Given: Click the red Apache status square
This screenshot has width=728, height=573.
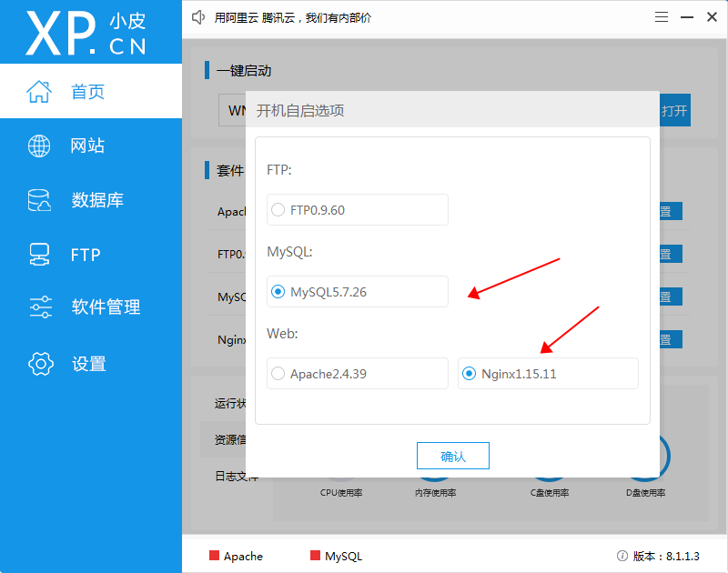Looking at the screenshot, I should 214,556.
